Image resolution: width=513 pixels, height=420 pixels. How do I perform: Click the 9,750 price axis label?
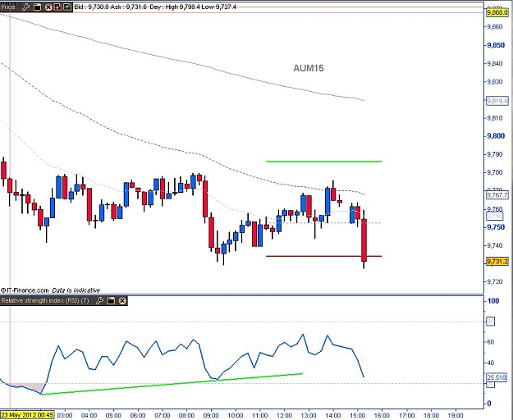coord(496,227)
